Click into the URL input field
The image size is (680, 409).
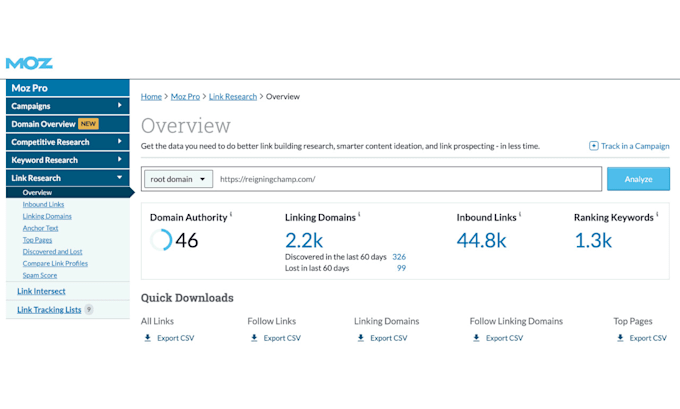(x=408, y=179)
